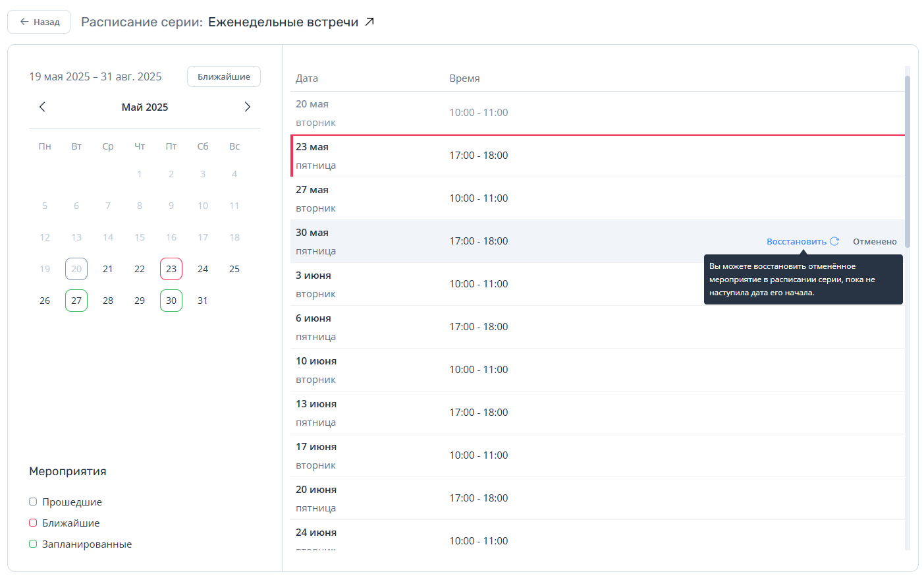Open the highlighted 23 мая schedule row
Viewport: 924px width, 578px height.
click(597, 156)
